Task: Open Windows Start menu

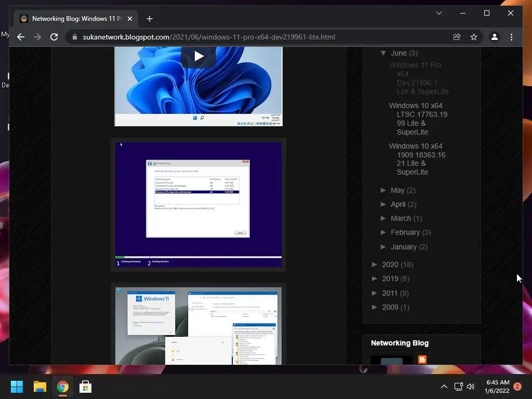Action: 17,387
